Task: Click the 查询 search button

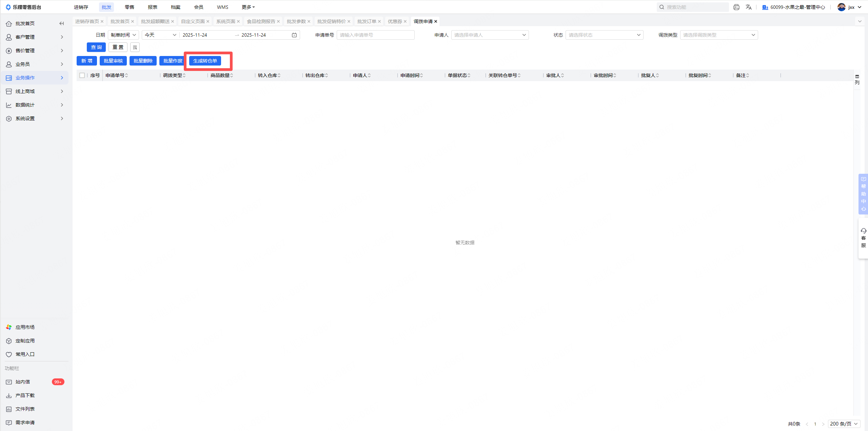Action: tap(96, 48)
